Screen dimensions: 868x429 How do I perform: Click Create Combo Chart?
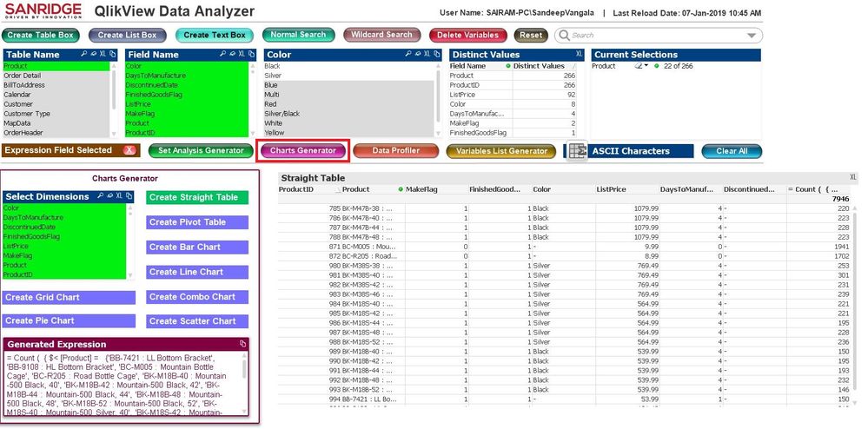tap(197, 297)
